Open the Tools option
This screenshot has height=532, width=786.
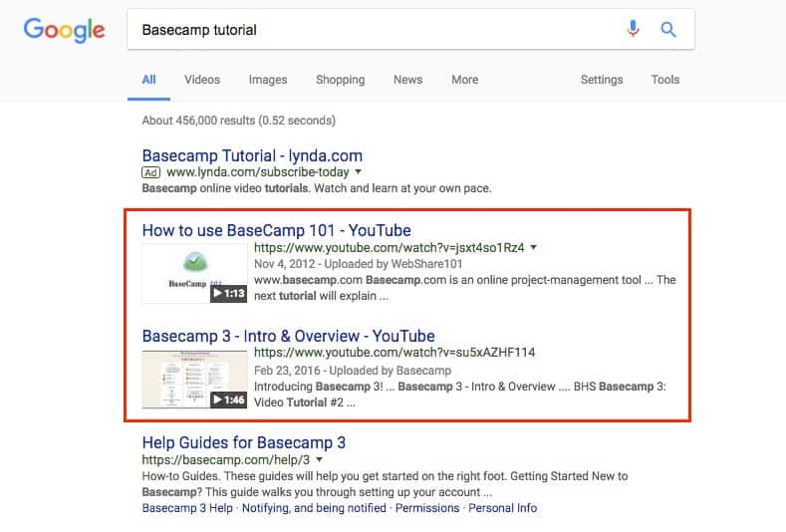point(665,80)
